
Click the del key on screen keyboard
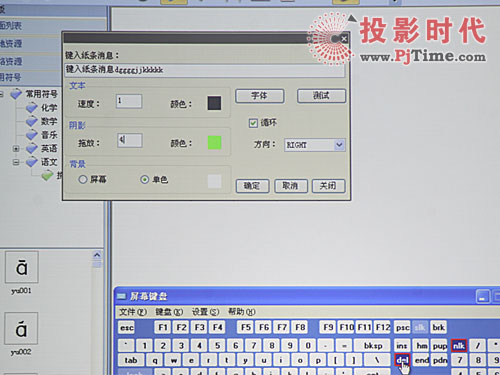[x=402, y=360]
